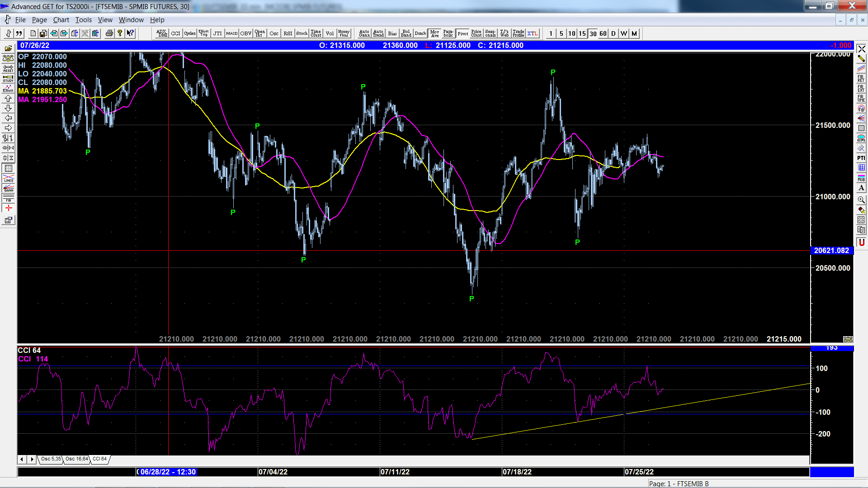This screenshot has width=868, height=488.
Task: Toggle the Trade Profile study
Action: pyautogui.click(x=519, y=33)
